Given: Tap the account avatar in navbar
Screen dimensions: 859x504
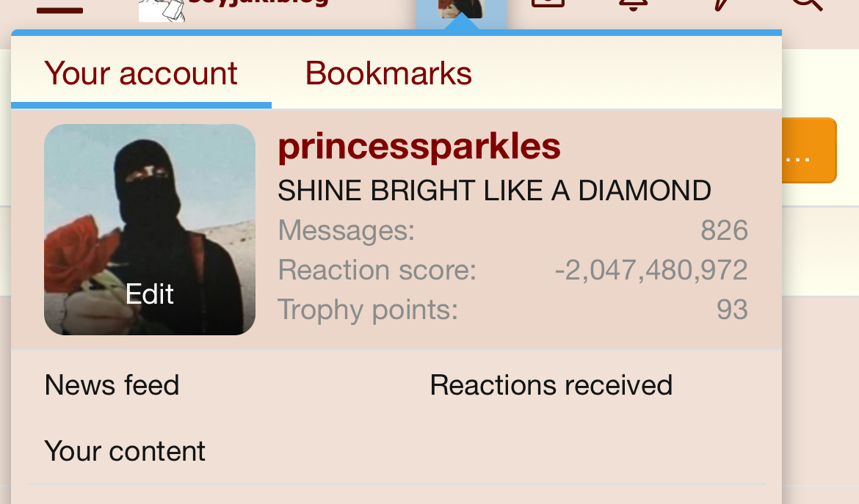Looking at the screenshot, I should point(461,9).
